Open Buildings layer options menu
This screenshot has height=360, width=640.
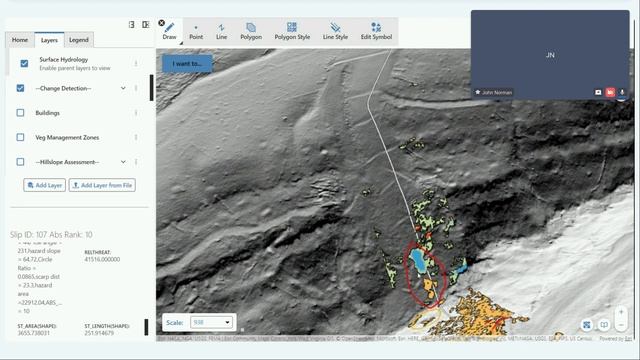tap(136, 113)
